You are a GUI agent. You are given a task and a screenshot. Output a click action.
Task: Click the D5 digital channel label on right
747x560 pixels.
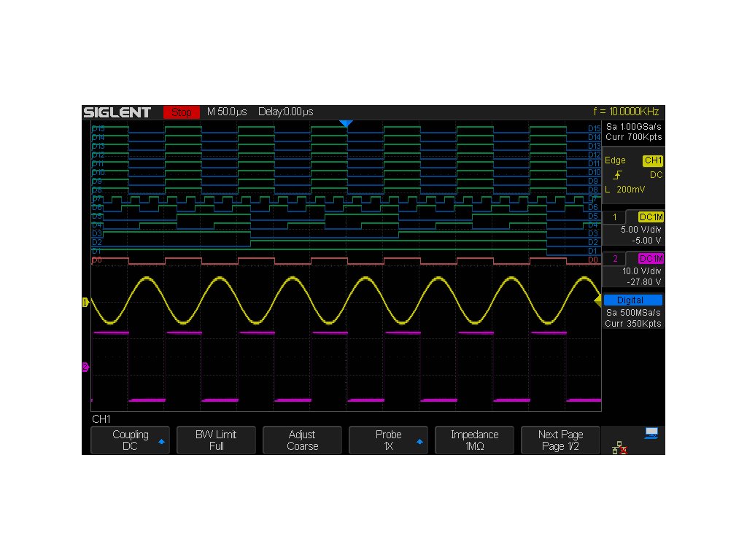[x=592, y=216]
